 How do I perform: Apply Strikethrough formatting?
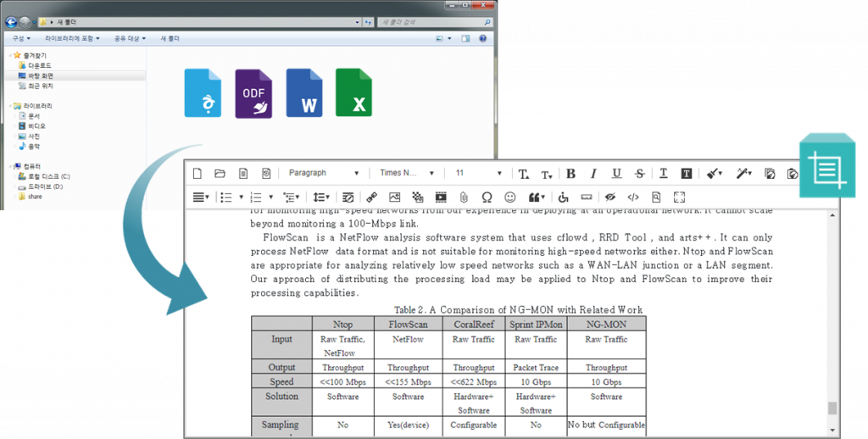click(640, 173)
